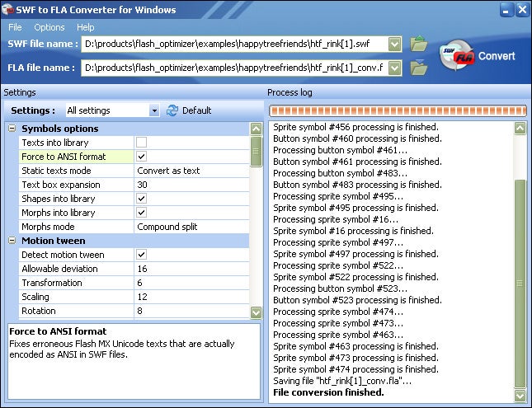The height and width of the screenshot is (408, 532).
Task: Select the Detect motion tween row label
Action: coord(64,255)
